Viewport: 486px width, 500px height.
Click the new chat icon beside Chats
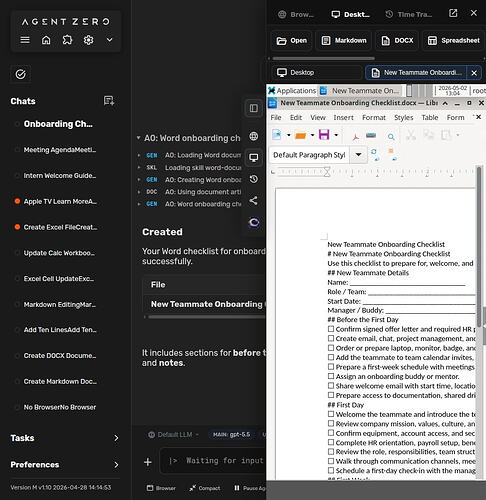[109, 101]
